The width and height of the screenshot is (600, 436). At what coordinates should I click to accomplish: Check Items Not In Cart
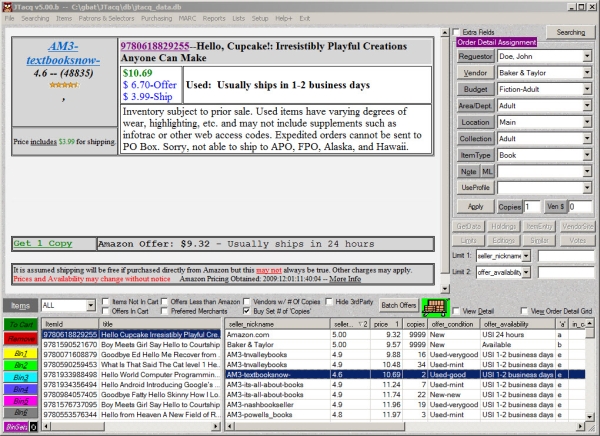tap(106, 301)
